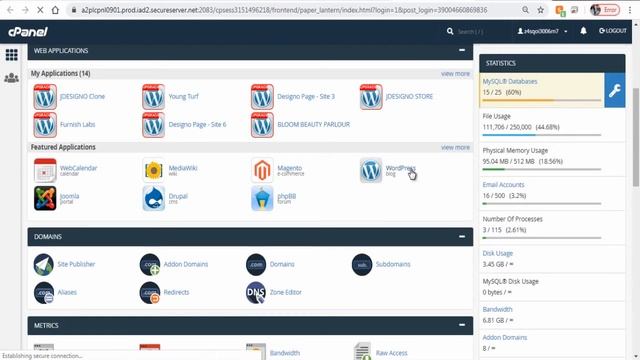
Task: Collapse the Domains section
Action: pyautogui.click(x=462, y=236)
